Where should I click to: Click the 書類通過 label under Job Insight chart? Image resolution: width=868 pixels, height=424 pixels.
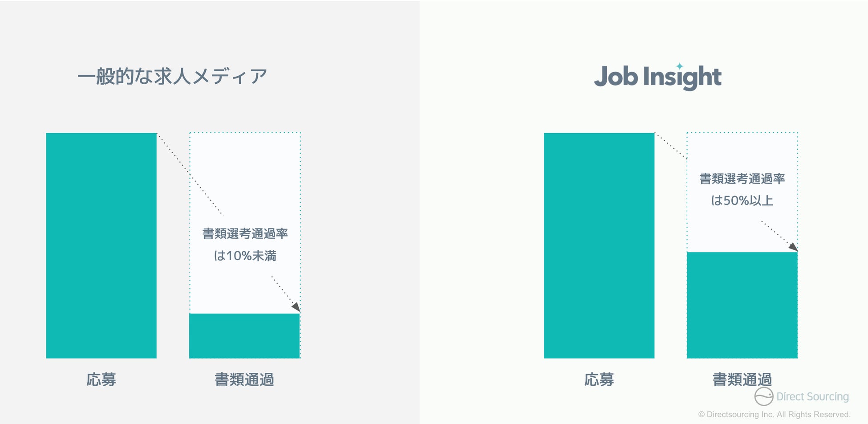(742, 379)
